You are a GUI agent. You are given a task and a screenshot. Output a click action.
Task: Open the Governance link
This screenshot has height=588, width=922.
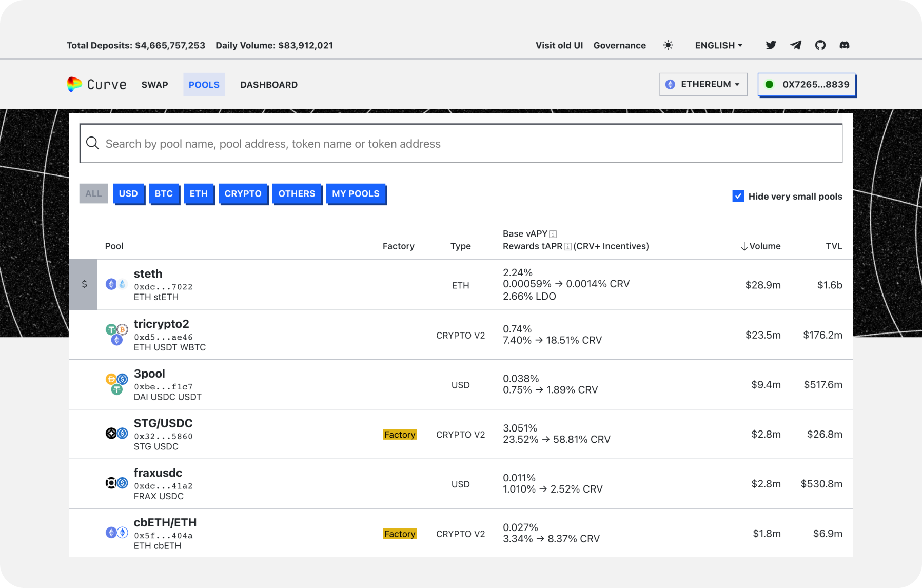point(619,45)
